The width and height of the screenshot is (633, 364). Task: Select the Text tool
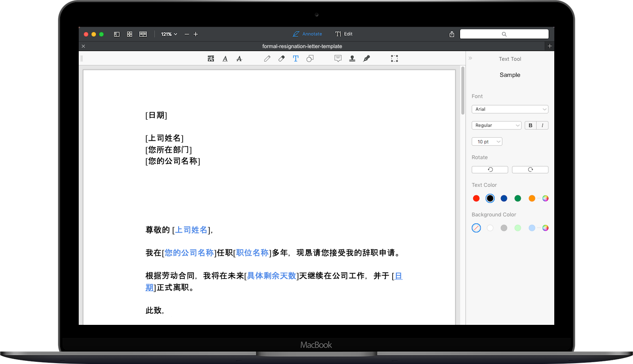point(296,58)
